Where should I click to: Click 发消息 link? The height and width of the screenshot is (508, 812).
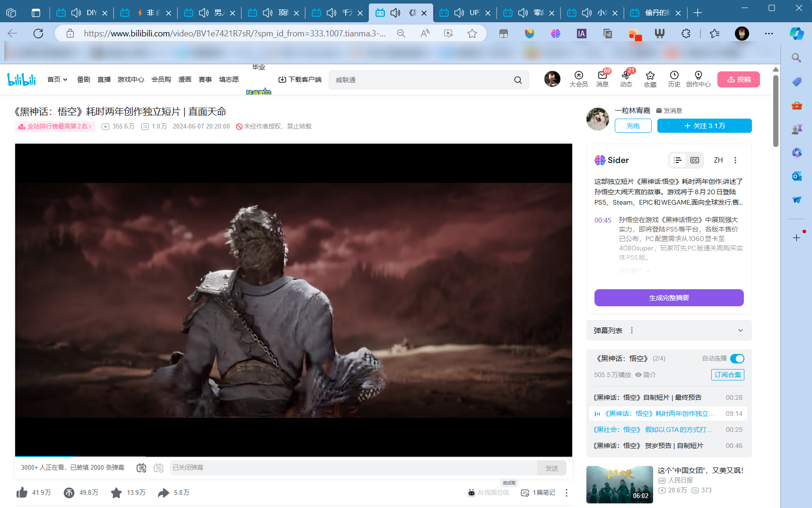tap(669, 111)
